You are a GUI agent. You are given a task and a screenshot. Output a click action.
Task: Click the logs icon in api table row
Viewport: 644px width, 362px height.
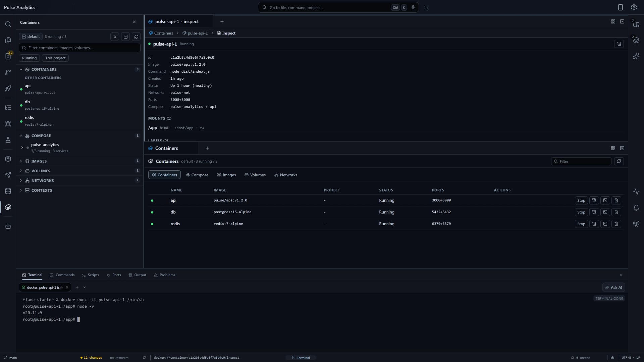594,200
